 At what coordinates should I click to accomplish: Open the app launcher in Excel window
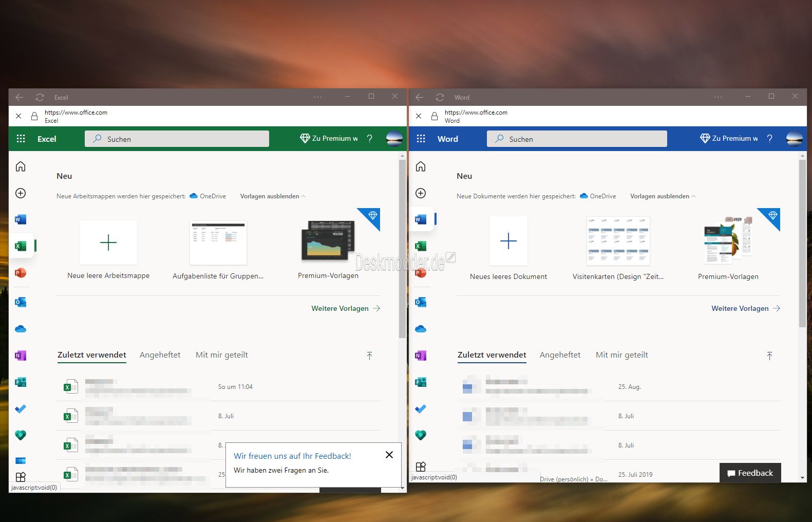(x=21, y=139)
